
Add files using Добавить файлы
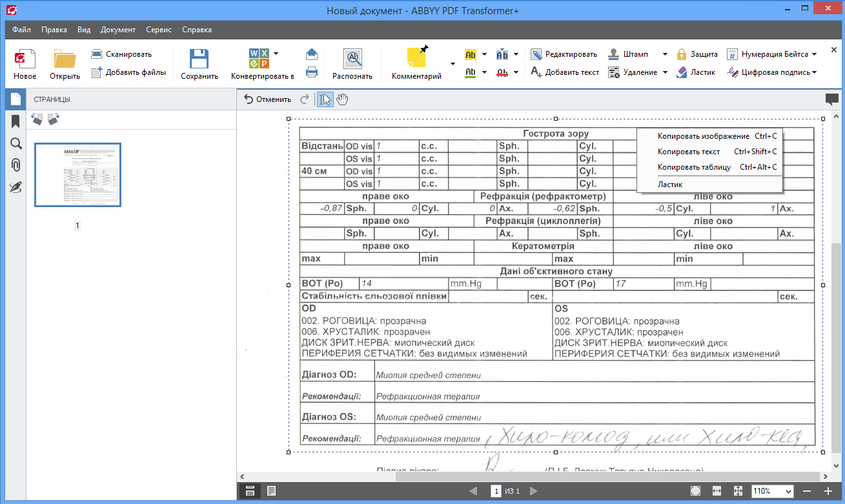[x=128, y=72]
